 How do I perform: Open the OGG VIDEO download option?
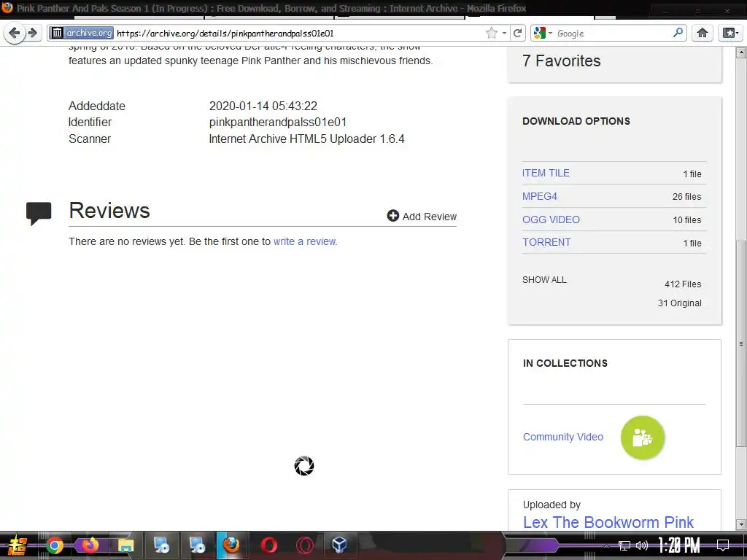click(x=551, y=219)
